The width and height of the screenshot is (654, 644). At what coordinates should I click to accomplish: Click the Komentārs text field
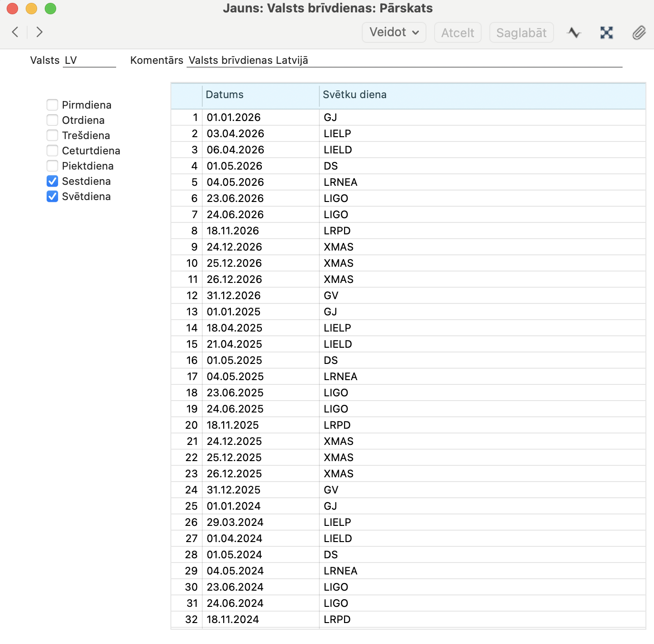(x=404, y=60)
